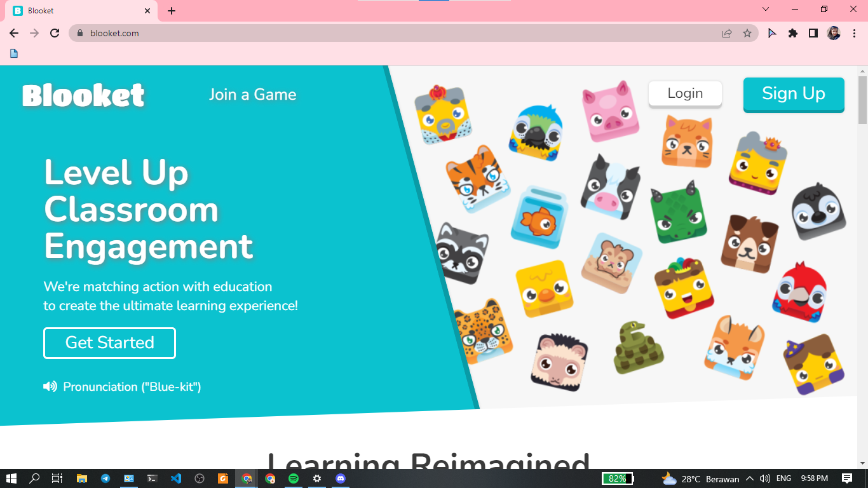Screen dimensions: 868x488
Task: Click the red macaw blook
Action: (x=799, y=292)
